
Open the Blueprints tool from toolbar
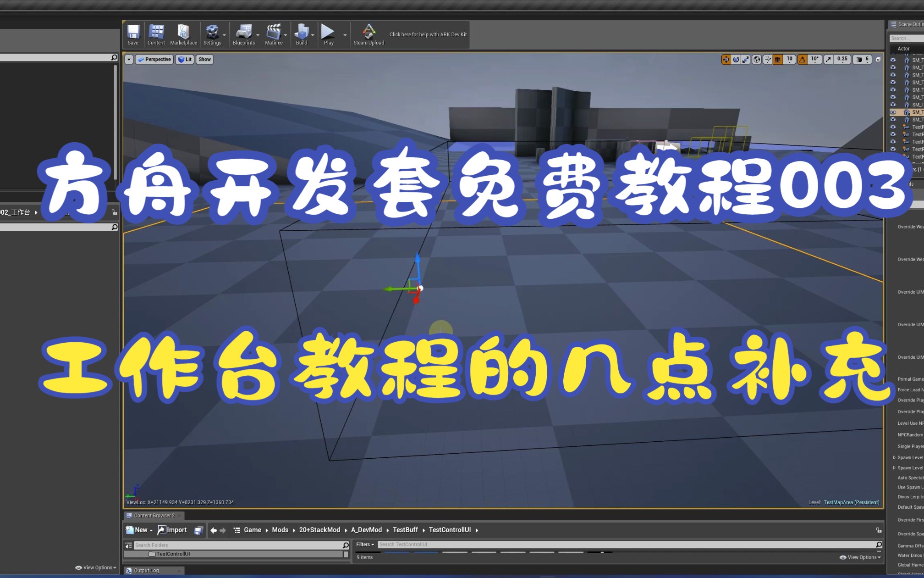(x=243, y=32)
